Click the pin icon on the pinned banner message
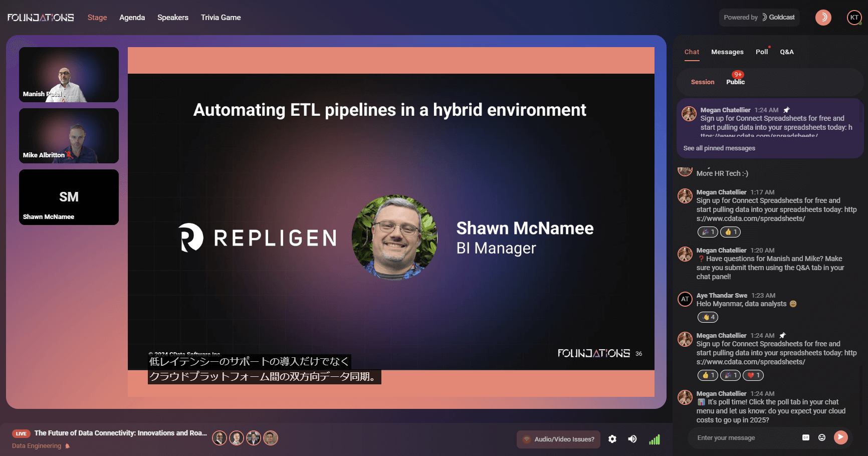This screenshot has width=868, height=456. [x=786, y=110]
